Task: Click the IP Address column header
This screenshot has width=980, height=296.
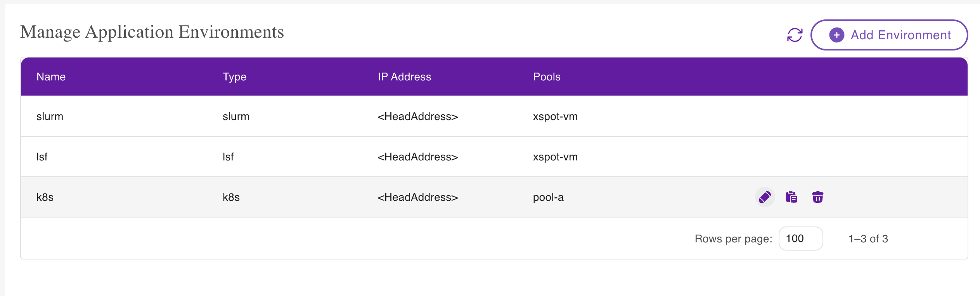Action: pos(404,77)
